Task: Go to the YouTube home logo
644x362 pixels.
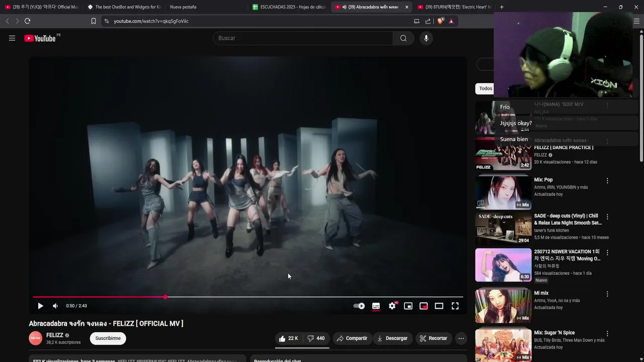Action: [40, 38]
